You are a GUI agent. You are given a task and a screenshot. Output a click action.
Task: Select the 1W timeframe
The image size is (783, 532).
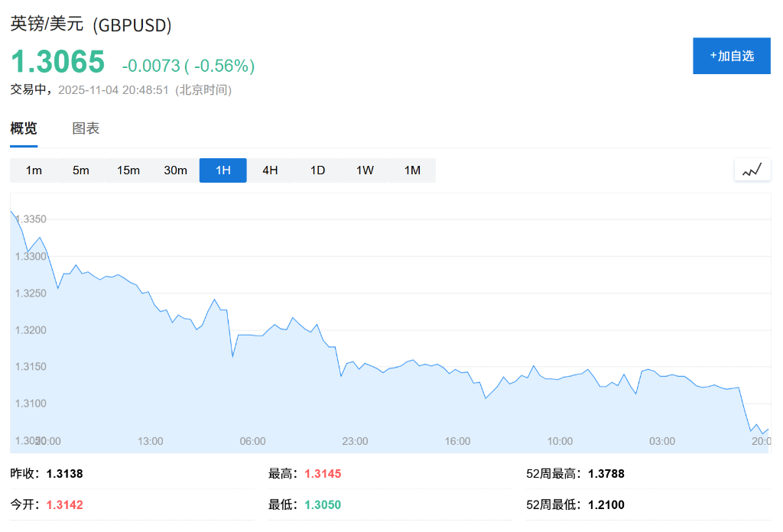tap(365, 170)
